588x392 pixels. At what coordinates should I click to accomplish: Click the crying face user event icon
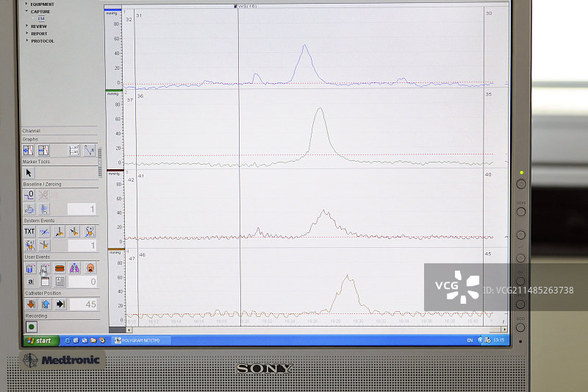(90, 268)
